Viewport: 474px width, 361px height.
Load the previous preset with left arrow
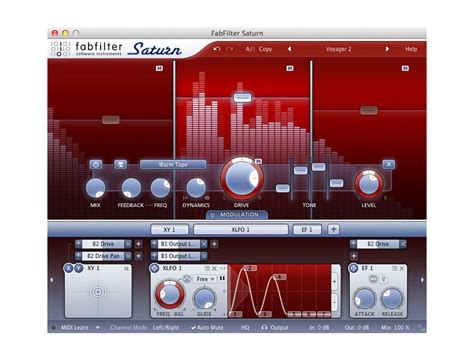(x=289, y=49)
